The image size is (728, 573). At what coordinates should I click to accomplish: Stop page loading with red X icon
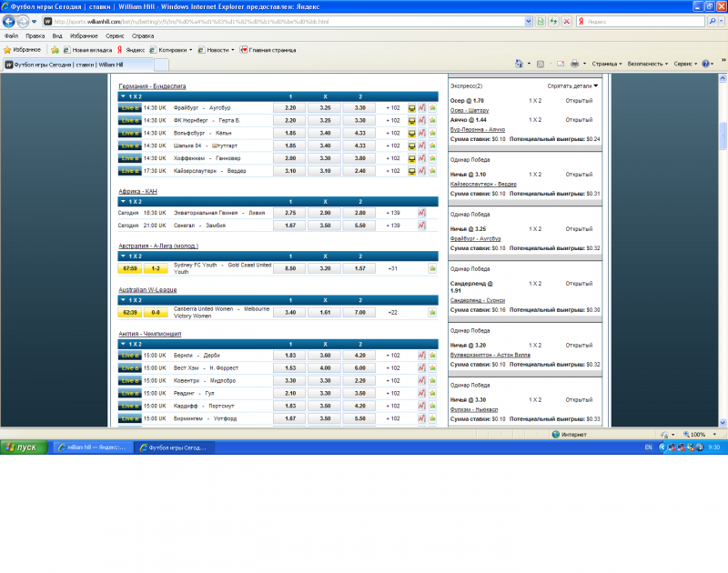566,21
